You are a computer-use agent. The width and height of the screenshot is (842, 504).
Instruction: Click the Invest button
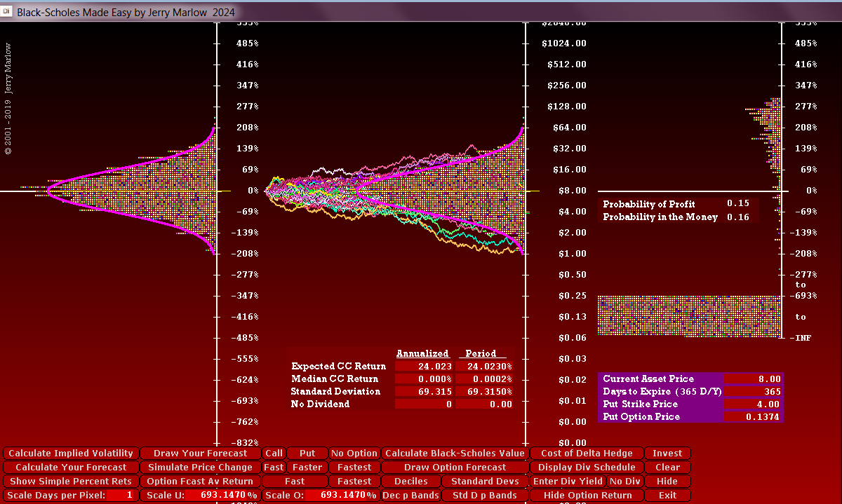click(667, 454)
